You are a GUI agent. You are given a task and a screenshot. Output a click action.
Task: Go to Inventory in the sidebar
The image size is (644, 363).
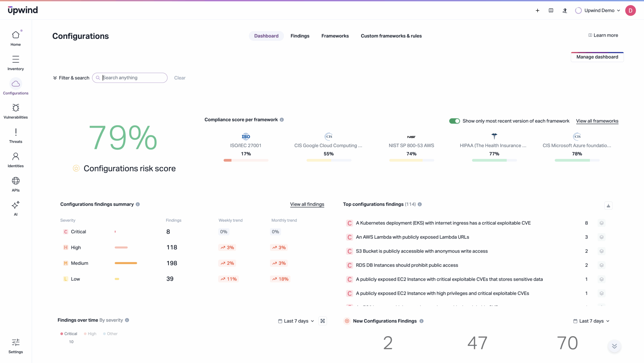(16, 60)
